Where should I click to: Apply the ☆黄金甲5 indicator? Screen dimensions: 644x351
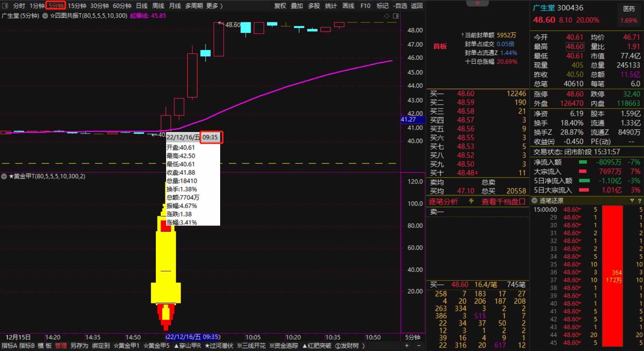tap(156, 346)
